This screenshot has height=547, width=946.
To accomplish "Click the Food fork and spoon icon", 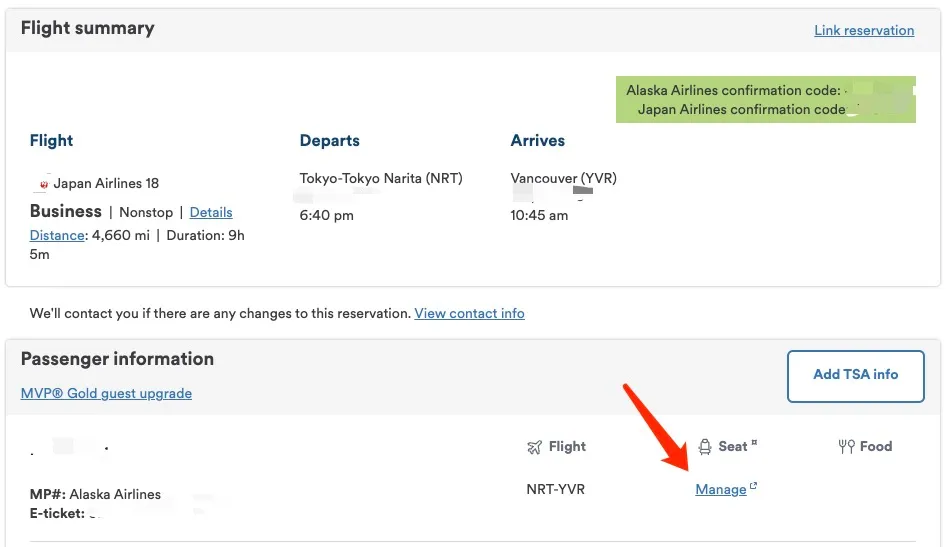I will [x=846, y=446].
